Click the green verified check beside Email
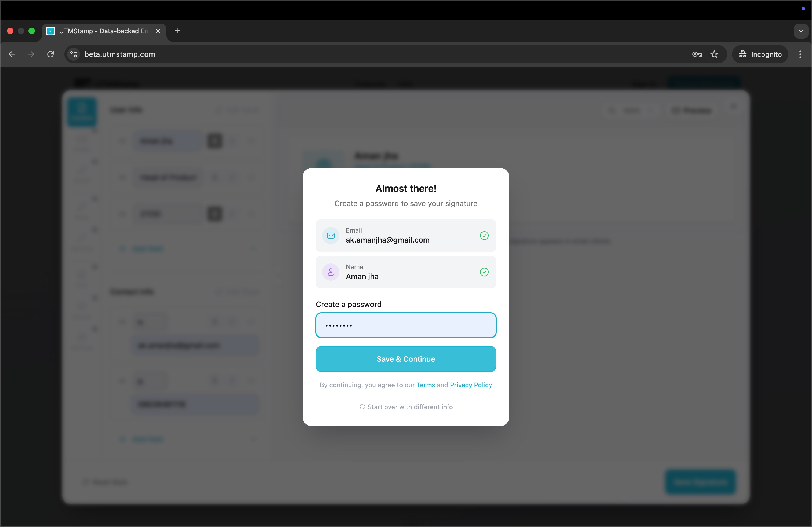 click(484, 236)
